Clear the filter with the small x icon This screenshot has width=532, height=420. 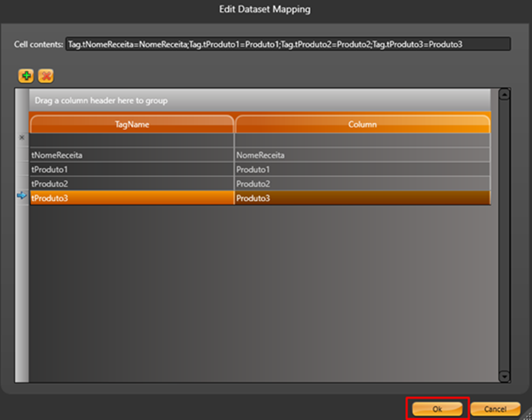coord(22,138)
